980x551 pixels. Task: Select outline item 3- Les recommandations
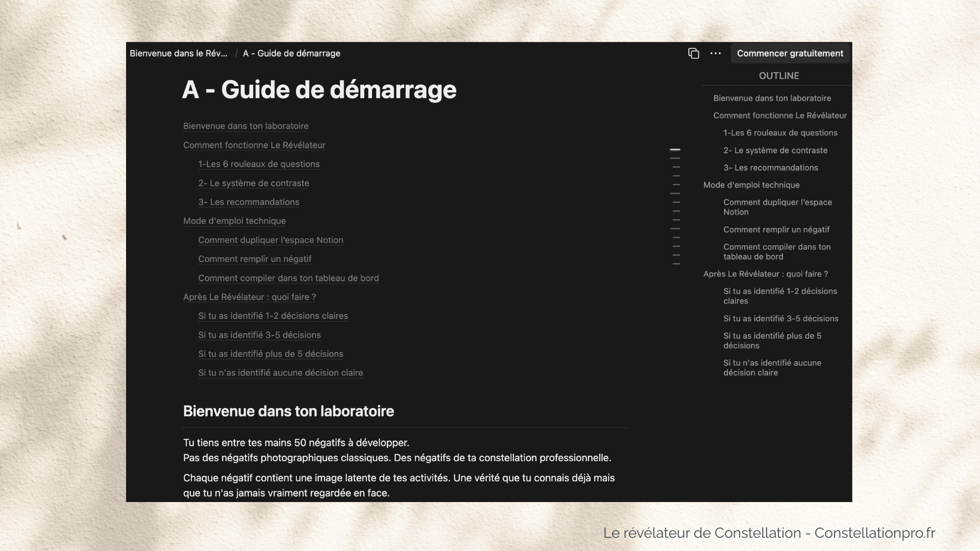770,168
